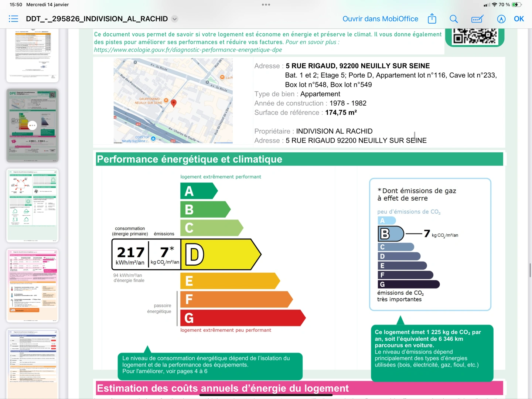Screen dimensions: 532x399
Task: Activate the markup pen icon
Action: pos(501,19)
